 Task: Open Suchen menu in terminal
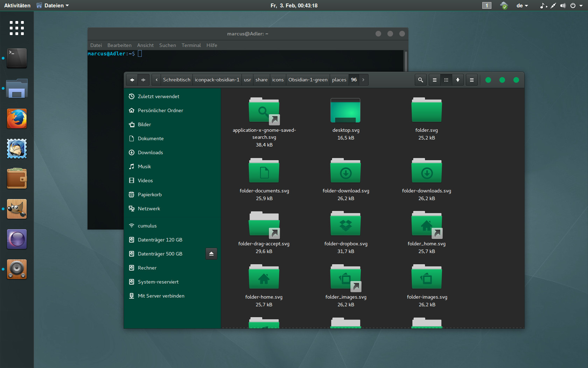pos(167,45)
